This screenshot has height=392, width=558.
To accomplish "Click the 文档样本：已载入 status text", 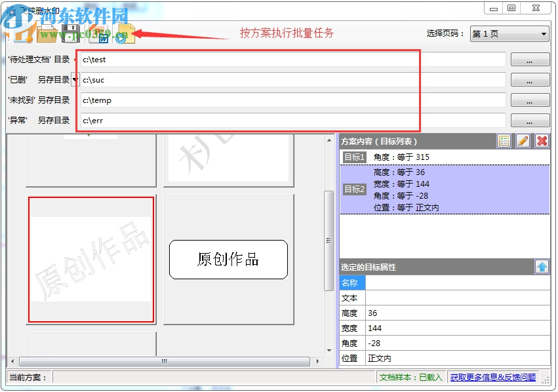I will [x=410, y=377].
